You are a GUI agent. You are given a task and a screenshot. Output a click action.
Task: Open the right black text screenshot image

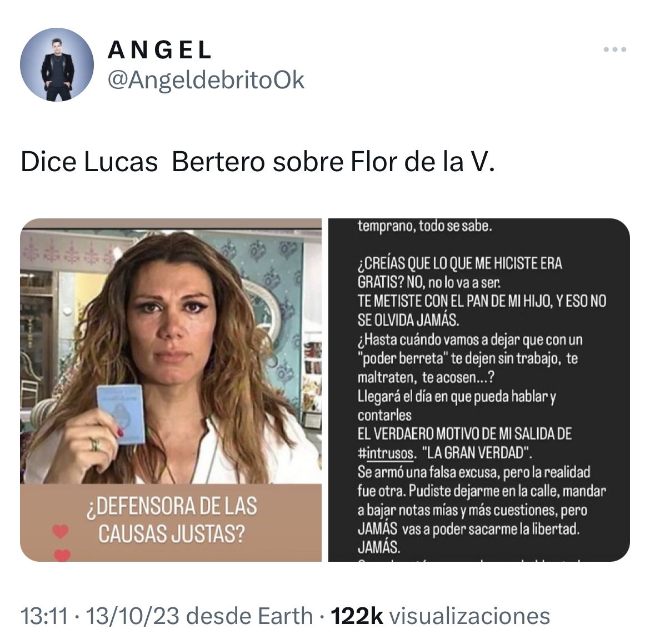(479, 390)
